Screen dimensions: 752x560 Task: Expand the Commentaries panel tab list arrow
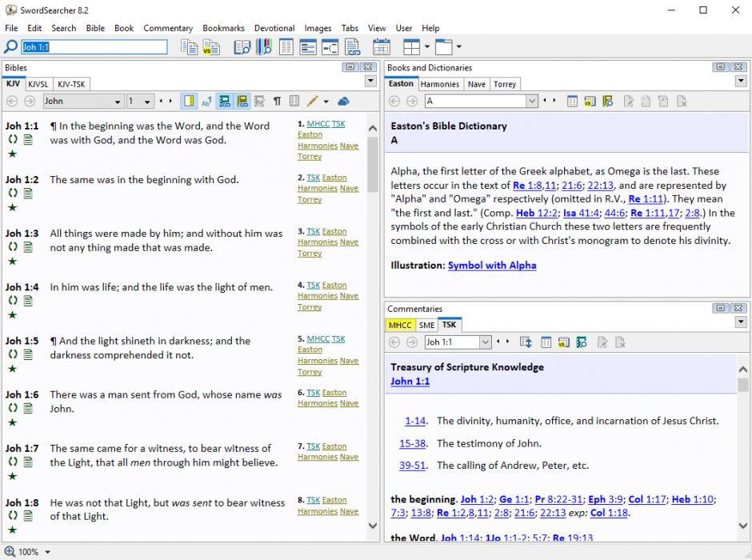(741, 322)
